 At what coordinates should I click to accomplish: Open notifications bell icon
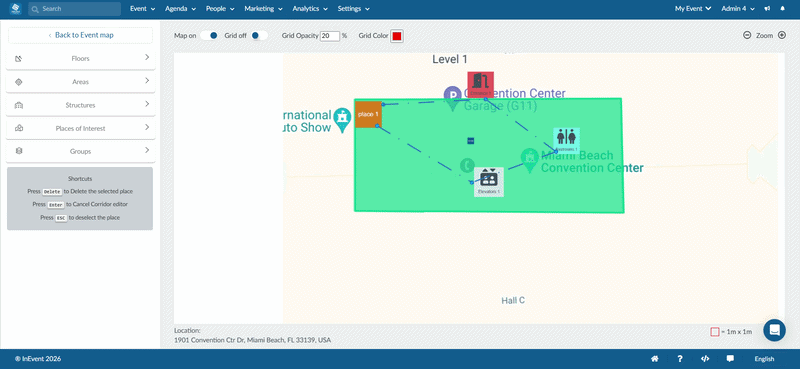[x=783, y=9]
